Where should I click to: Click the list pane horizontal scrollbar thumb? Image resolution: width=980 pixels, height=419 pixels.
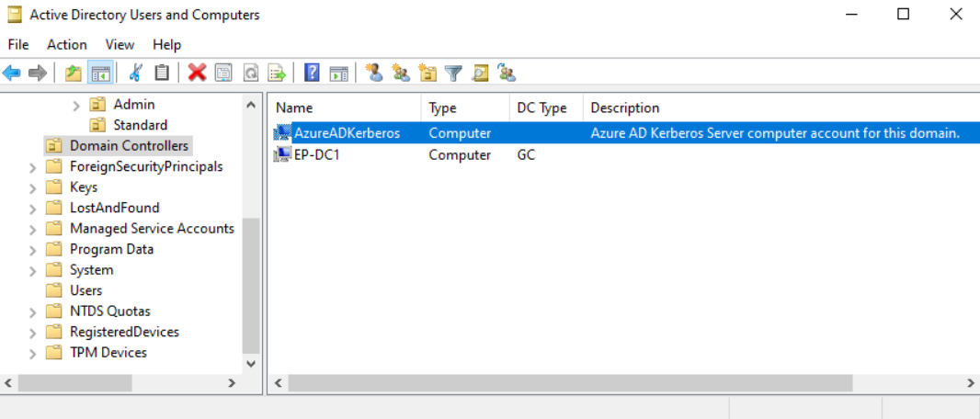570,383
